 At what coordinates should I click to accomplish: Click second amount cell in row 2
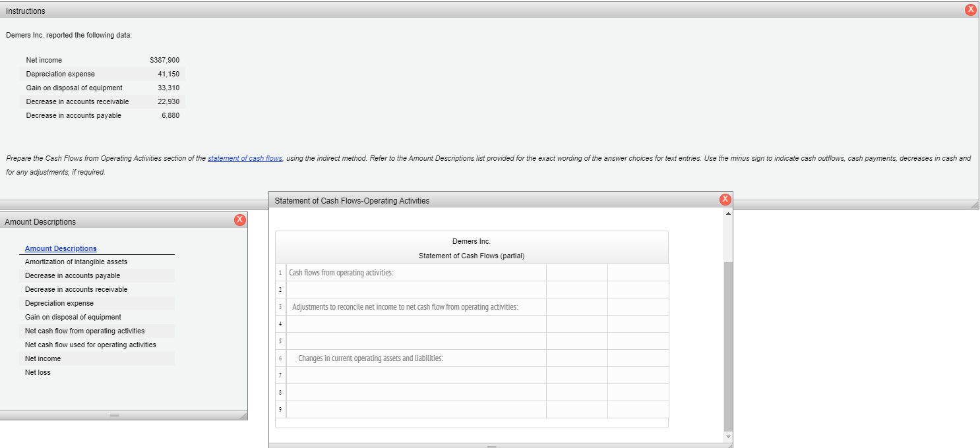point(638,290)
